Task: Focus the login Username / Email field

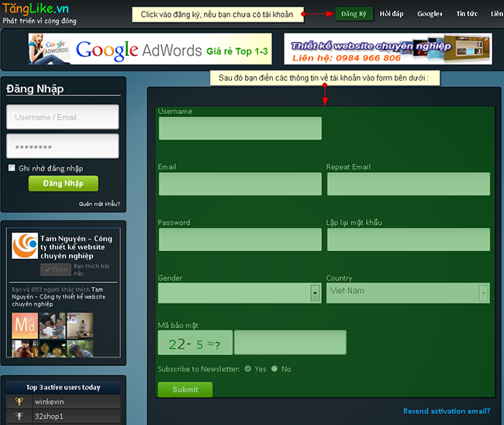Action: point(63,117)
